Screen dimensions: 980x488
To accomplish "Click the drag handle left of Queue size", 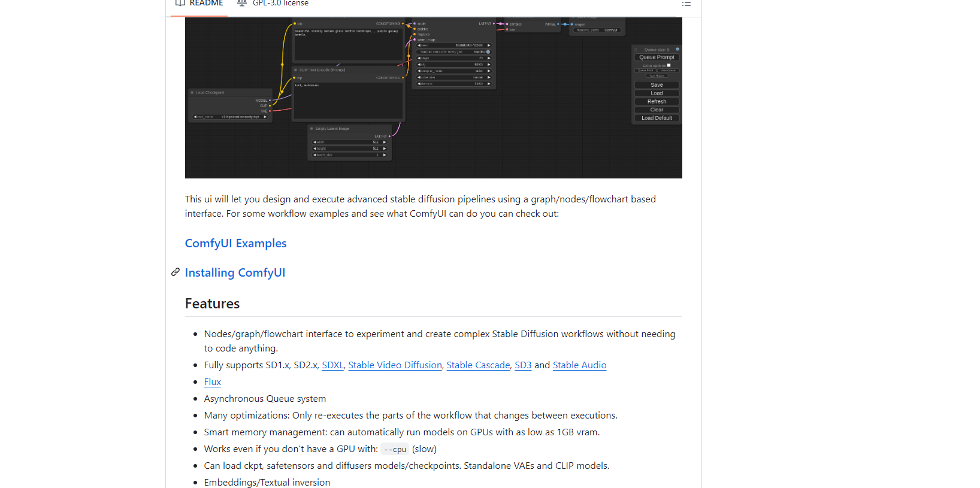I will pos(636,50).
